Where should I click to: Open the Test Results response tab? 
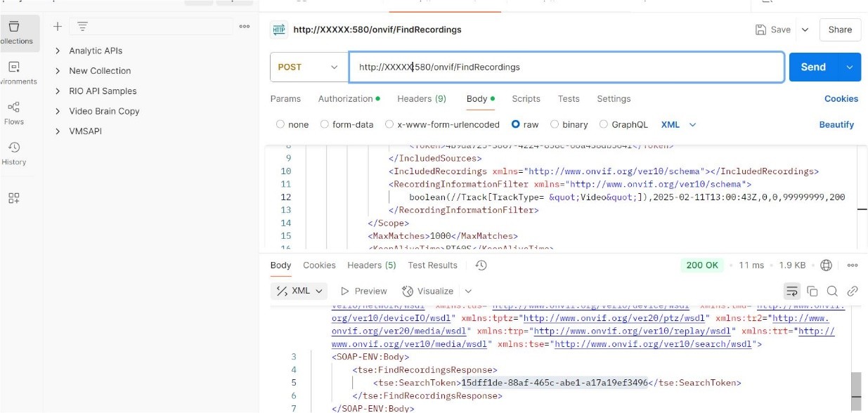[x=432, y=265]
